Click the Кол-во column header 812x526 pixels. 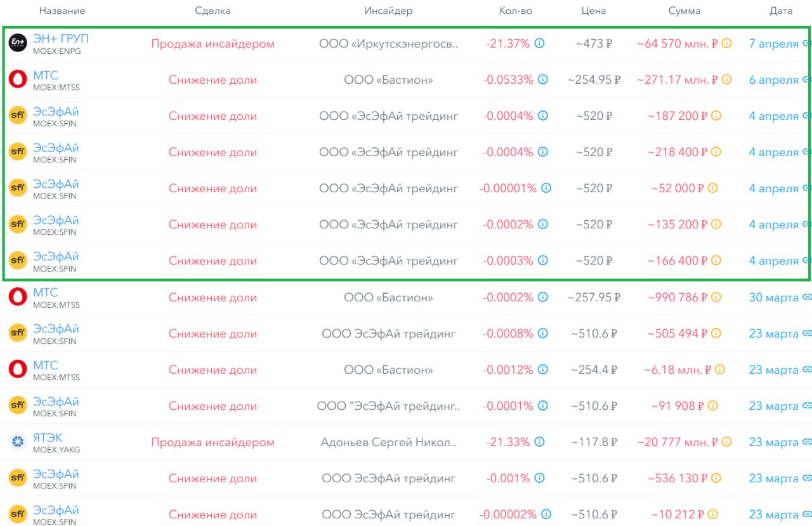pyautogui.click(x=516, y=11)
